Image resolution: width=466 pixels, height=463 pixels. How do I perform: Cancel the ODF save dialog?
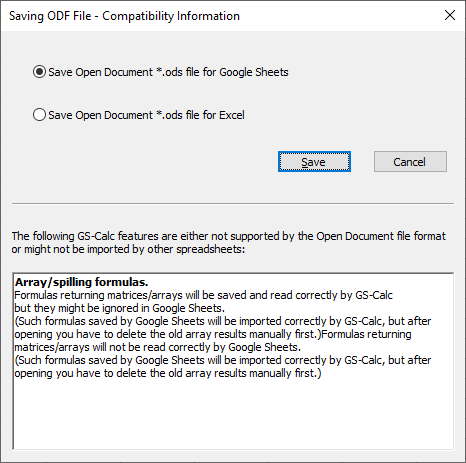tap(410, 162)
